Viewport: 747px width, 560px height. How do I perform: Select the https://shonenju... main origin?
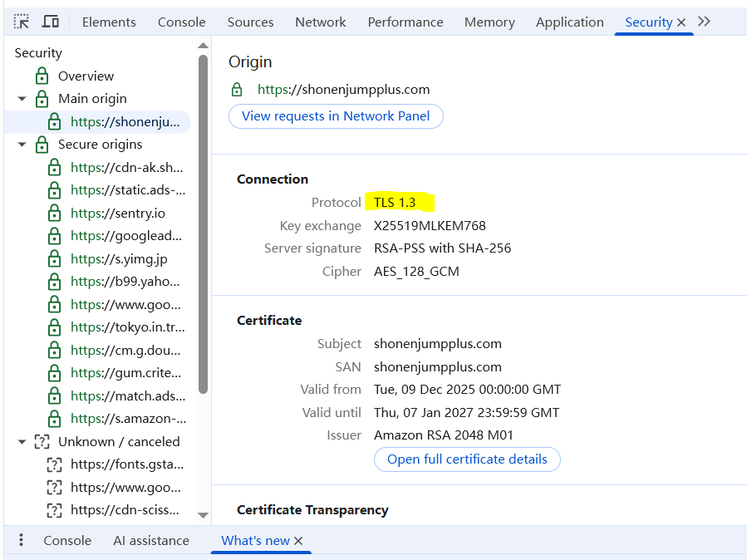coord(125,121)
